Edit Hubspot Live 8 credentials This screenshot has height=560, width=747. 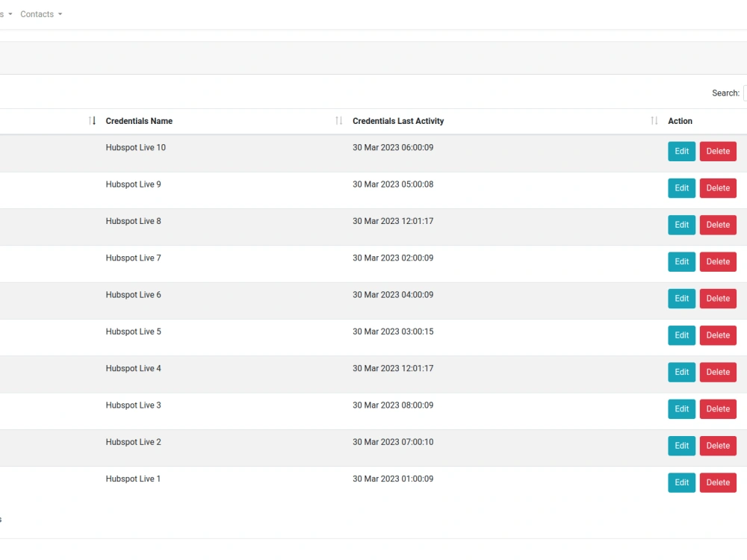[682, 225]
